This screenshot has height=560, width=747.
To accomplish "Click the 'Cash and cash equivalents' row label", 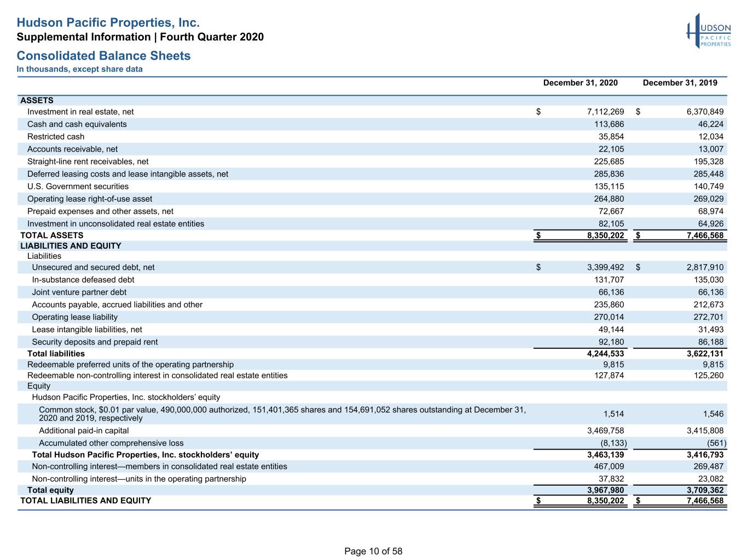I will 77,124.
